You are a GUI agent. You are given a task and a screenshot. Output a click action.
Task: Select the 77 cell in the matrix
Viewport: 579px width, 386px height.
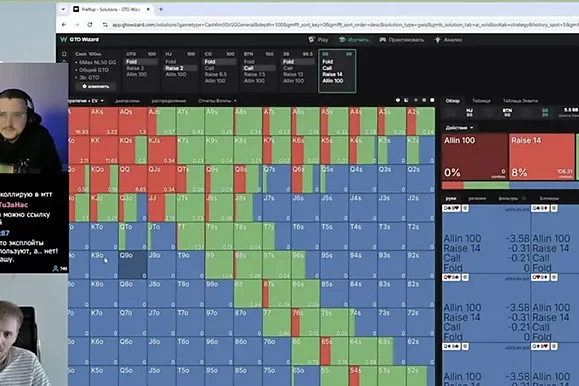point(277,323)
